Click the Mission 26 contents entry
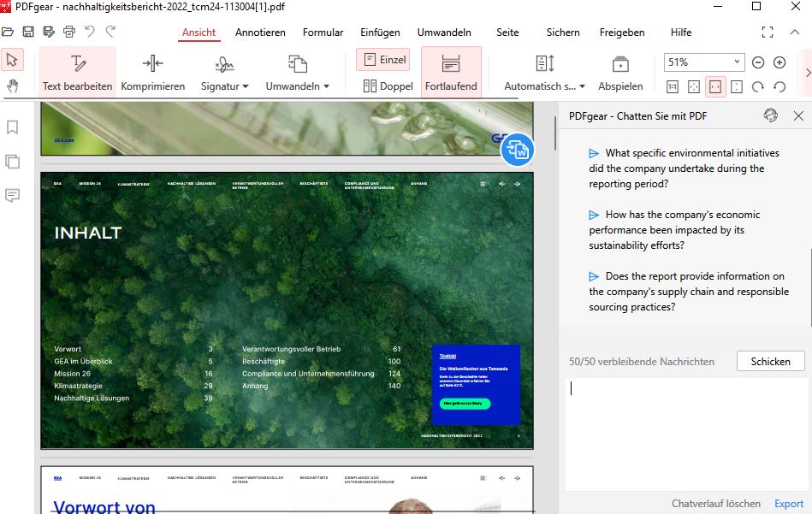 click(x=72, y=373)
